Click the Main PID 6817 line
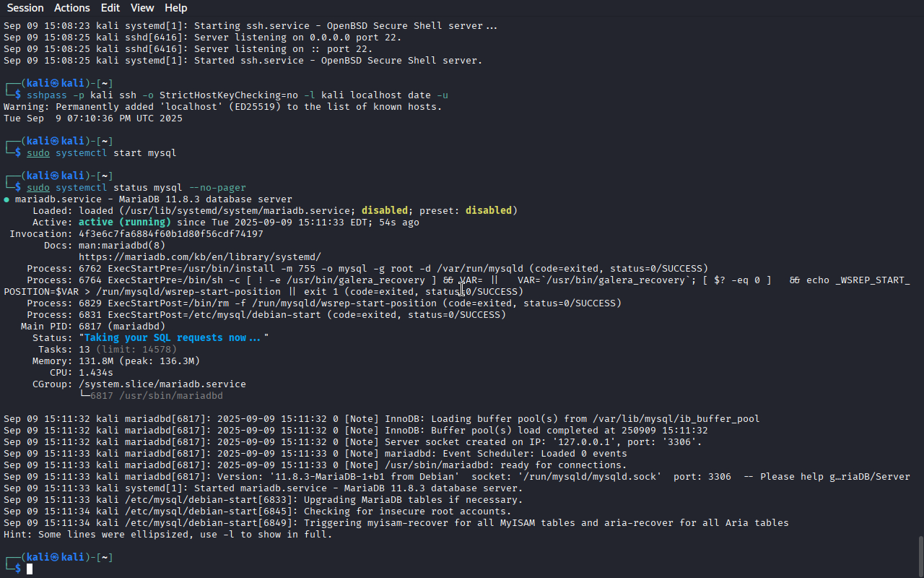924x578 pixels. (93, 327)
